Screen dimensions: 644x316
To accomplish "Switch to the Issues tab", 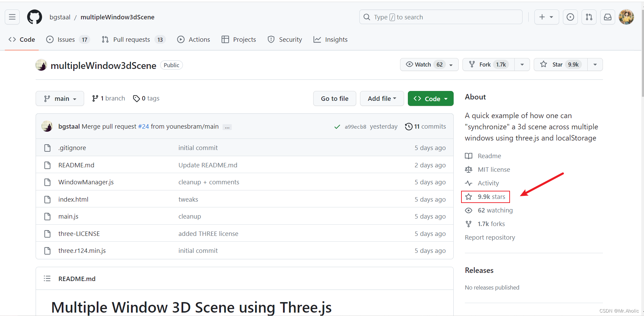I will point(68,39).
